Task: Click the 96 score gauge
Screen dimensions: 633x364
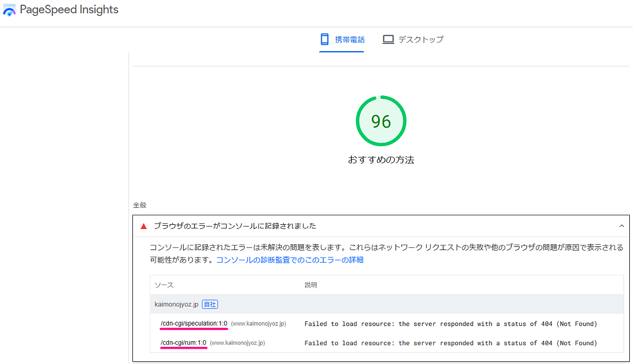Action: tap(381, 121)
